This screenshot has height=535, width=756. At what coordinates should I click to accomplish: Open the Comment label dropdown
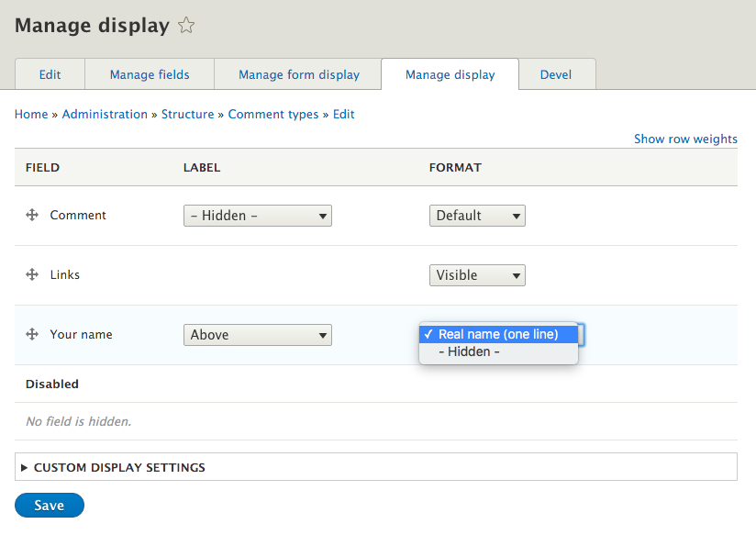[257, 216]
